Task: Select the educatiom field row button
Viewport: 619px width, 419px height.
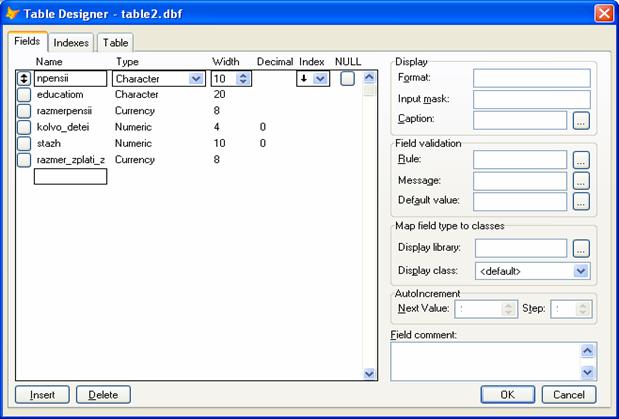Action: pyautogui.click(x=24, y=95)
